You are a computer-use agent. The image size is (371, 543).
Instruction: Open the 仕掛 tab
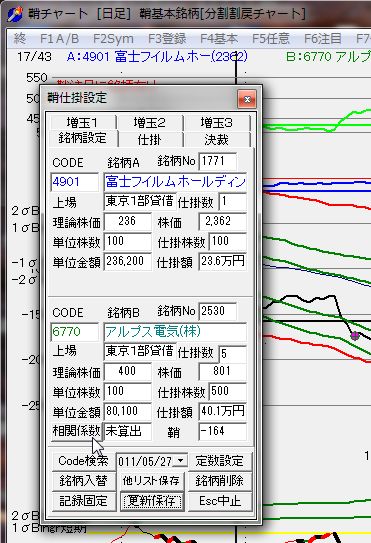(150, 140)
